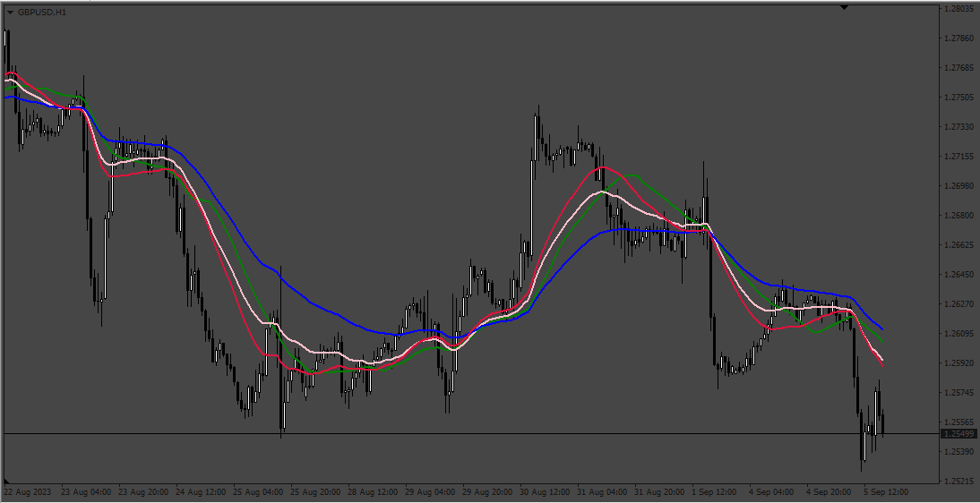The image size is (980, 503).
Task: Click the 25 Aug 04:00 time label
Action: (257, 491)
